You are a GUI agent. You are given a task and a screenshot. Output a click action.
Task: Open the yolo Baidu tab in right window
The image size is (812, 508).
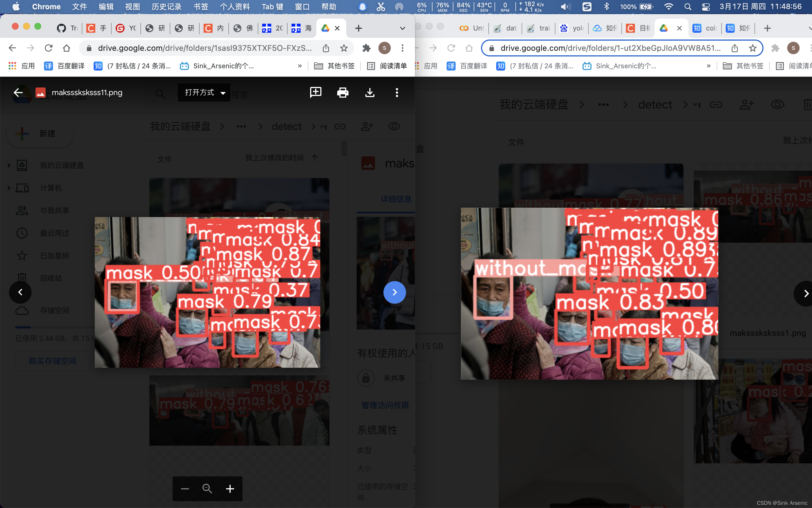click(572, 28)
